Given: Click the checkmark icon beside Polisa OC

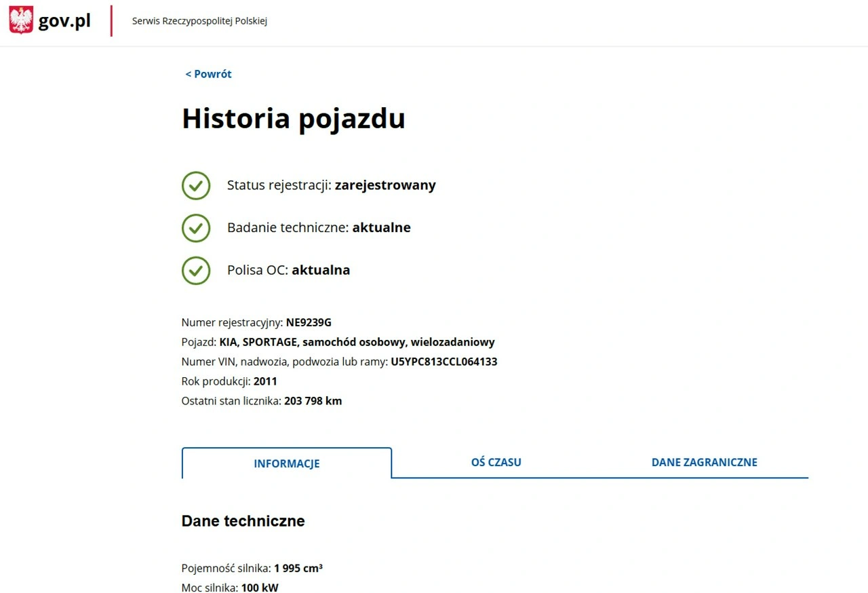Looking at the screenshot, I should [196, 270].
